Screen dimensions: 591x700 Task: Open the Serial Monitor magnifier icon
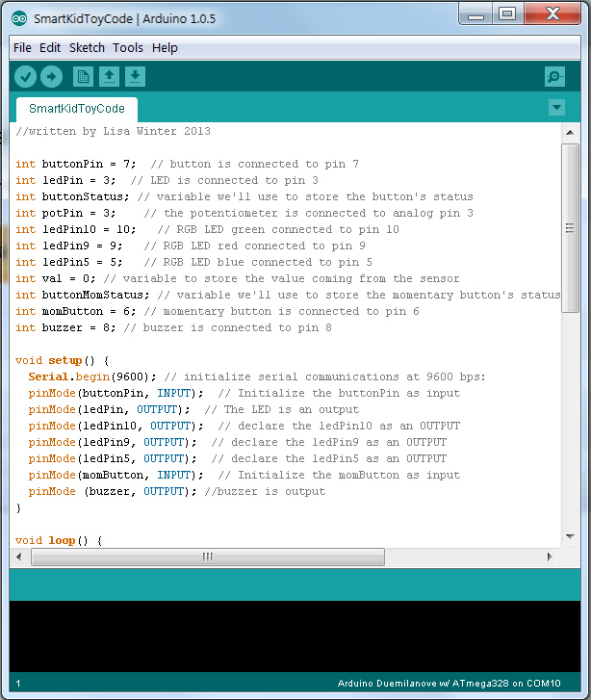[x=554, y=77]
